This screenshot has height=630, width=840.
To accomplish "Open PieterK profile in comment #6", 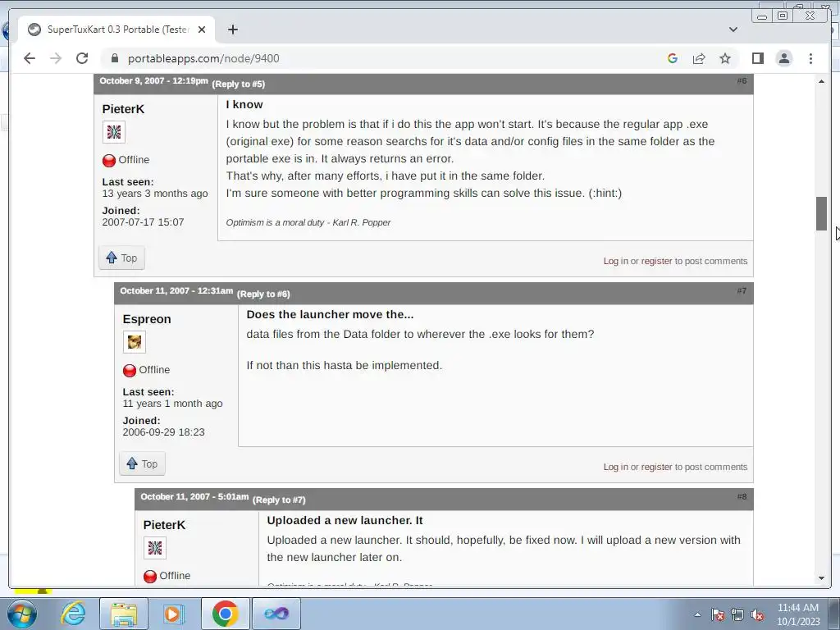I will tap(123, 109).
